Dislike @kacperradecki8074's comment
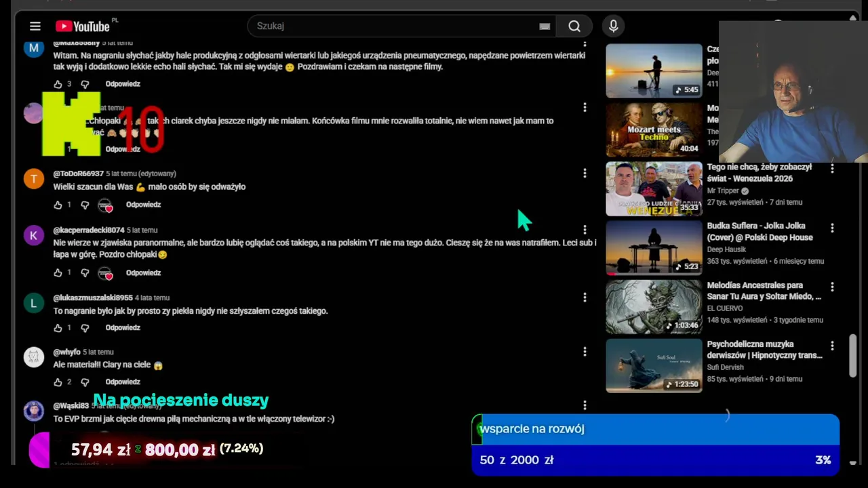The image size is (868, 488). point(85,272)
